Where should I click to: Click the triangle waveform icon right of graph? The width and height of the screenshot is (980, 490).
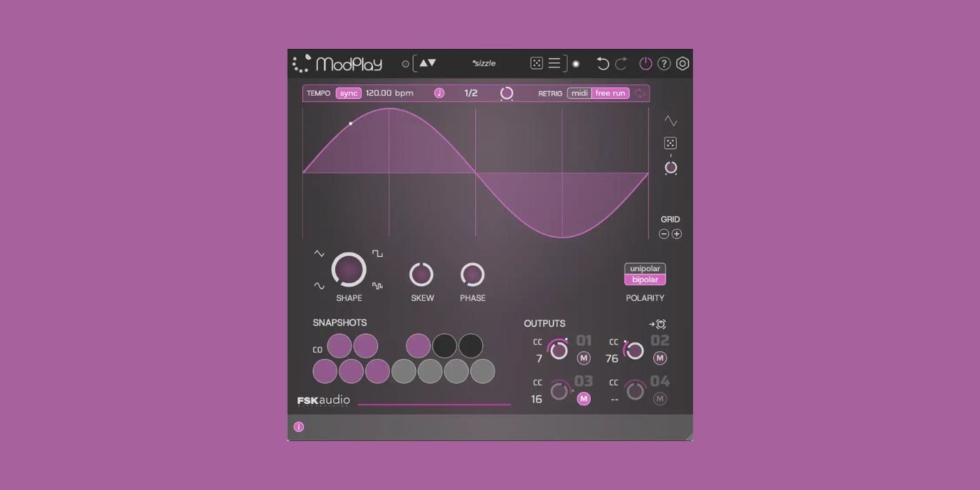[671, 121]
